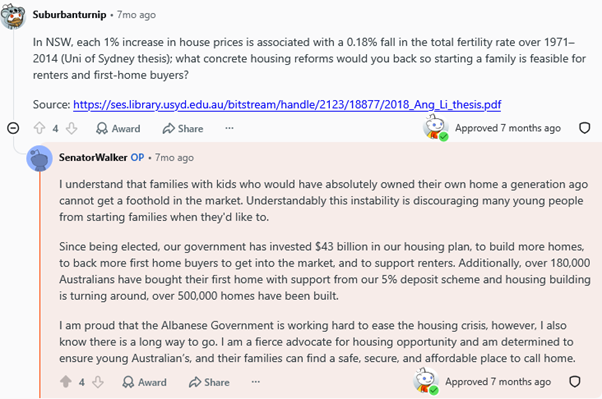602x399 pixels.
Task: Click Suburbanturnip's avatar image
Action: tap(13, 15)
